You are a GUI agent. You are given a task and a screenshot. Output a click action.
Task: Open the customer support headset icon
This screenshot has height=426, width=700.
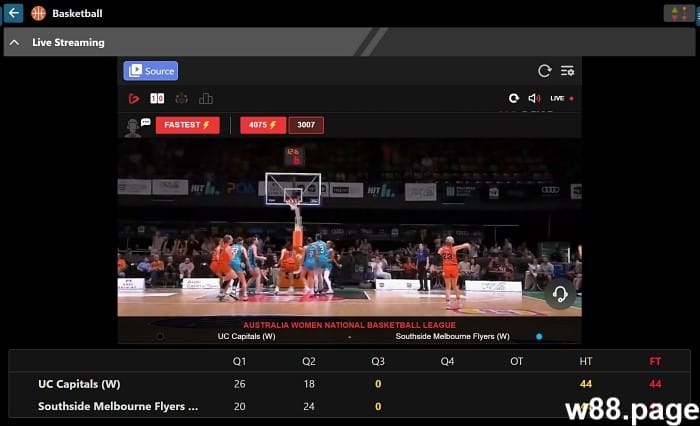pos(560,294)
